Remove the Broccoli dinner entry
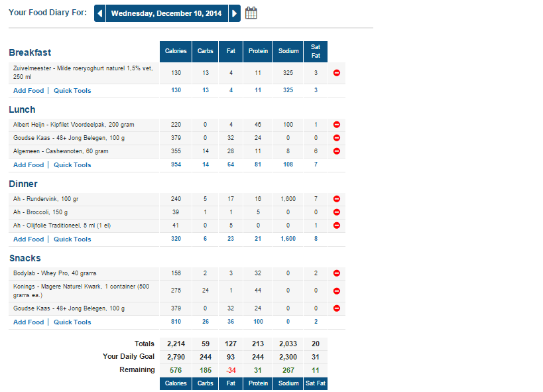 point(337,212)
